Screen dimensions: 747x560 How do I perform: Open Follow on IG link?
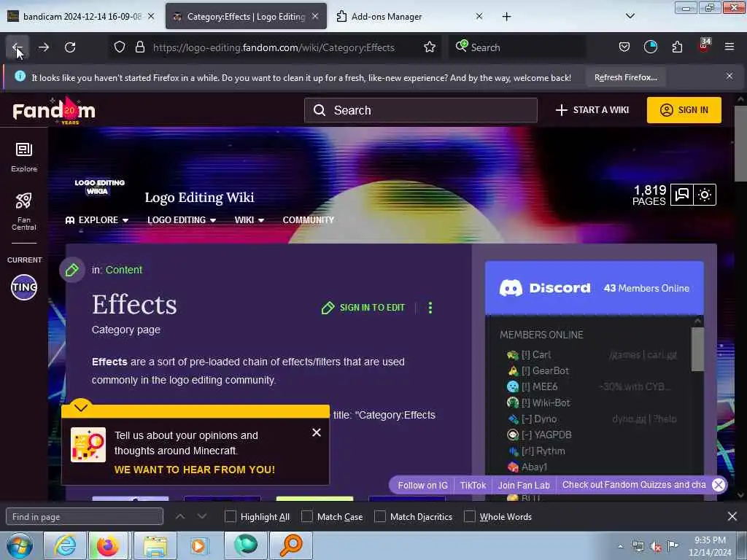(422, 485)
